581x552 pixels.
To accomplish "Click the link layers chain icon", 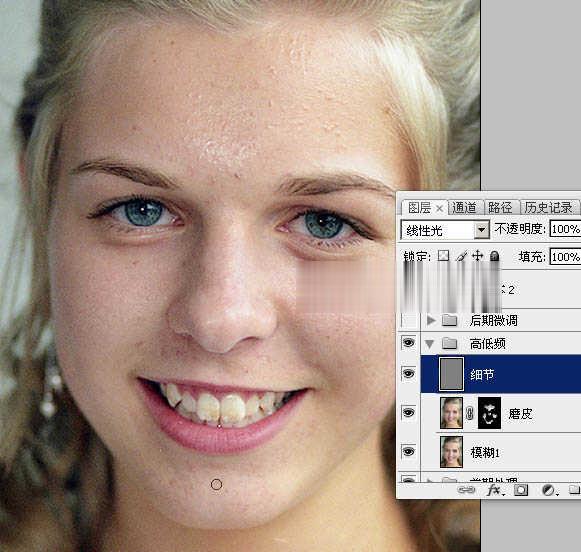I will [466, 490].
